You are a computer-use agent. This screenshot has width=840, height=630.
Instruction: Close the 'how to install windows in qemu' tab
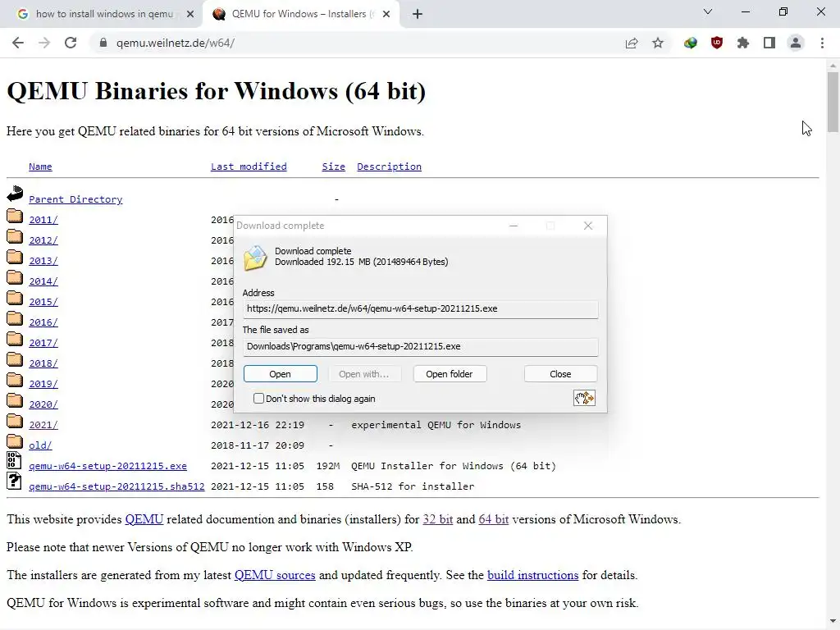pos(190,14)
